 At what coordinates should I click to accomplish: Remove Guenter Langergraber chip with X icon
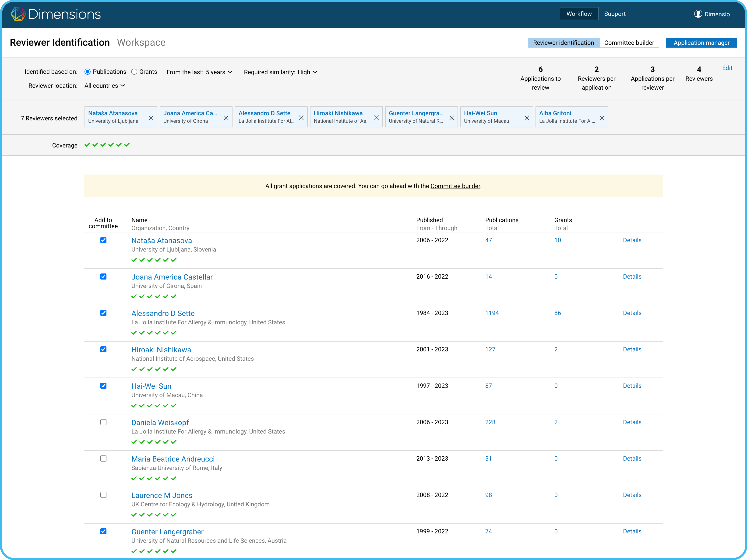pos(451,118)
